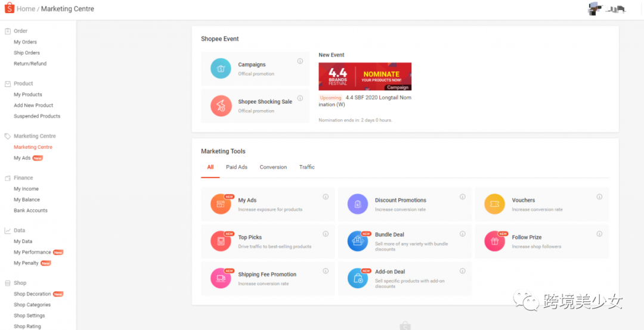Open My Performance in sidebar

pyautogui.click(x=32, y=253)
